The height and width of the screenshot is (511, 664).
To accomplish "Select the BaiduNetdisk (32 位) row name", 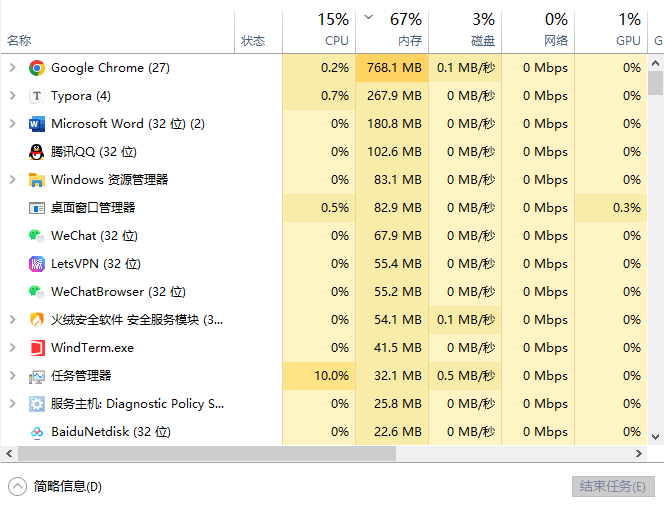I will coord(111,431).
